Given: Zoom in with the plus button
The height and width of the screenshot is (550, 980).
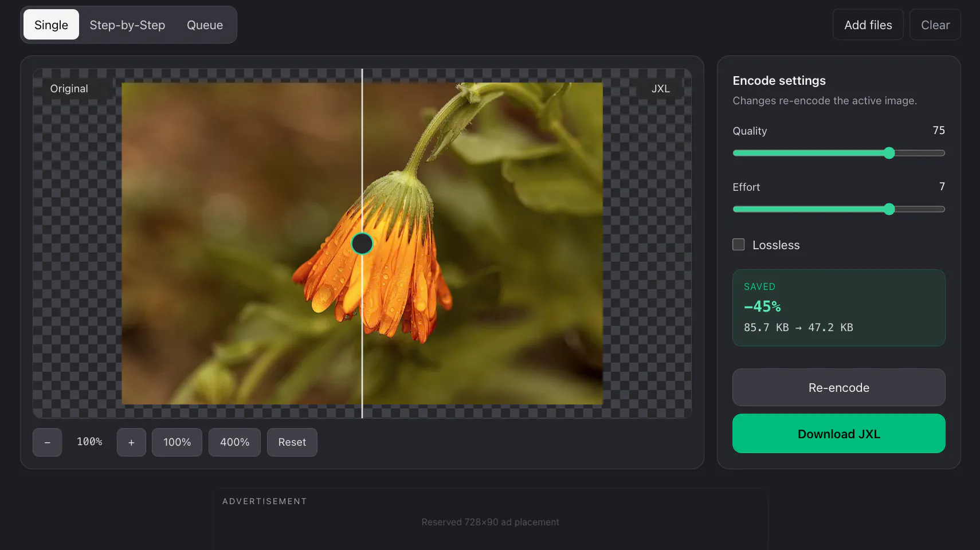Looking at the screenshot, I should [x=131, y=442].
